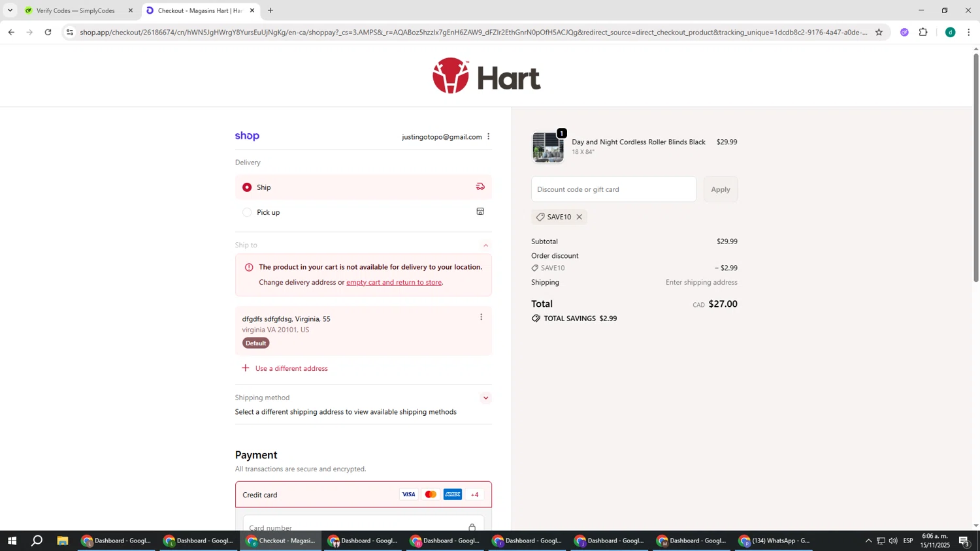Open the Chrome profile avatar
Viewport: 980px width, 551px height.
951,32
